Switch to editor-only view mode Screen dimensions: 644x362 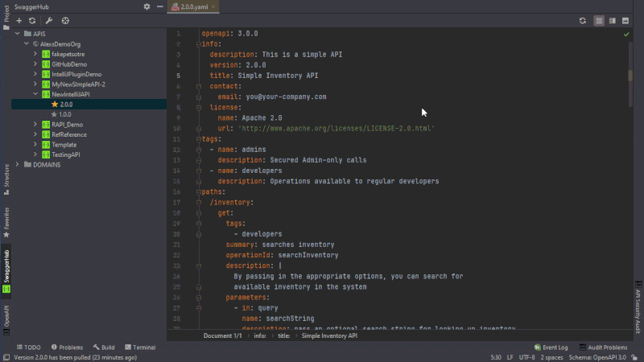(x=599, y=21)
